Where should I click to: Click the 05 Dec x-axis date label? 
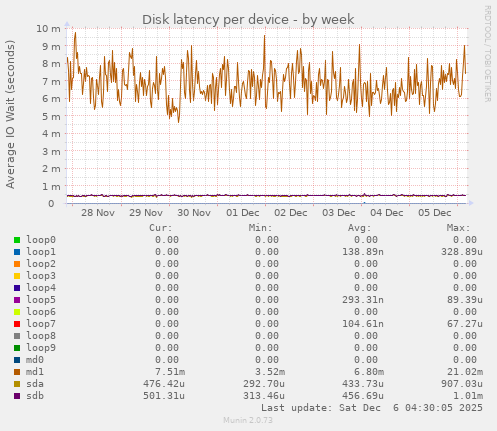[x=435, y=213]
